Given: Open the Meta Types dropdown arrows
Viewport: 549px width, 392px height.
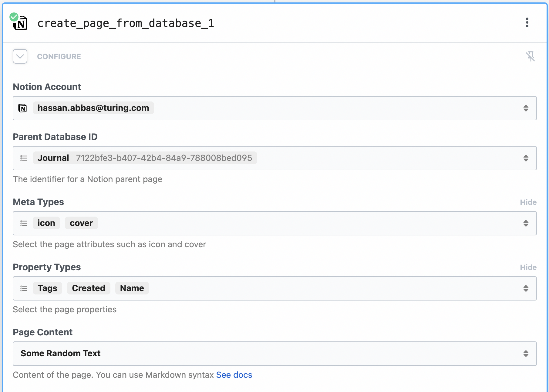Looking at the screenshot, I should coord(526,223).
